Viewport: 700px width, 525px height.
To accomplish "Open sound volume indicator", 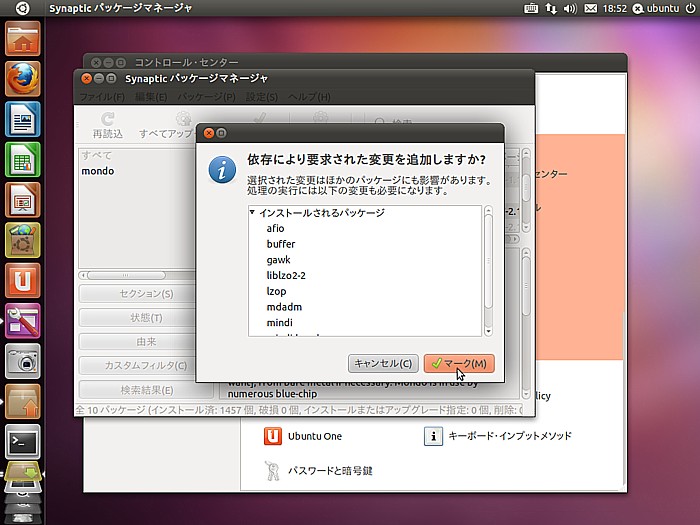I will point(570,8).
